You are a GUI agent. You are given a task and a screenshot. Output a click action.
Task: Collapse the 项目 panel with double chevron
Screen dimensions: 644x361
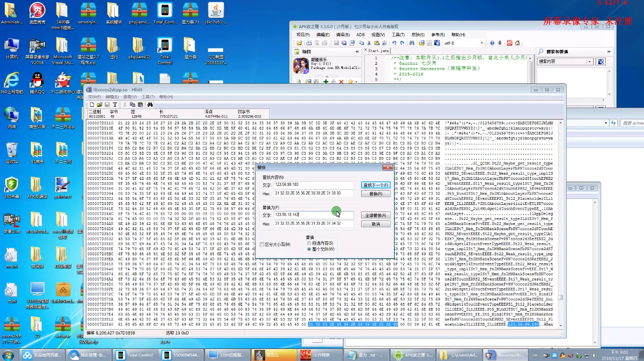coord(357,52)
